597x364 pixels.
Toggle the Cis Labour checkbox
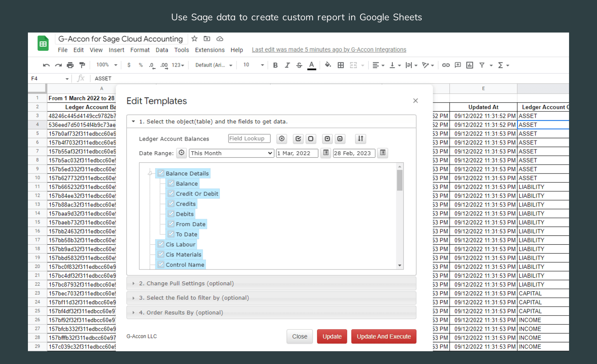(161, 244)
